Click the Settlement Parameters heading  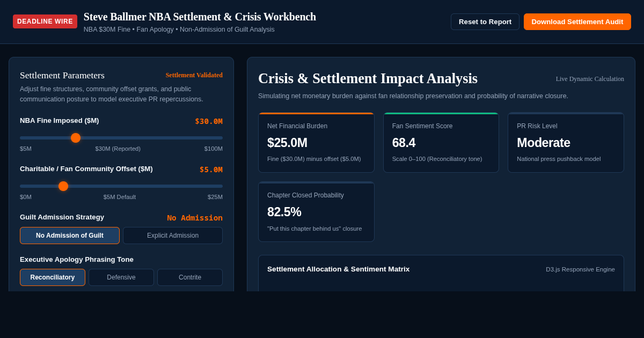[62, 76]
